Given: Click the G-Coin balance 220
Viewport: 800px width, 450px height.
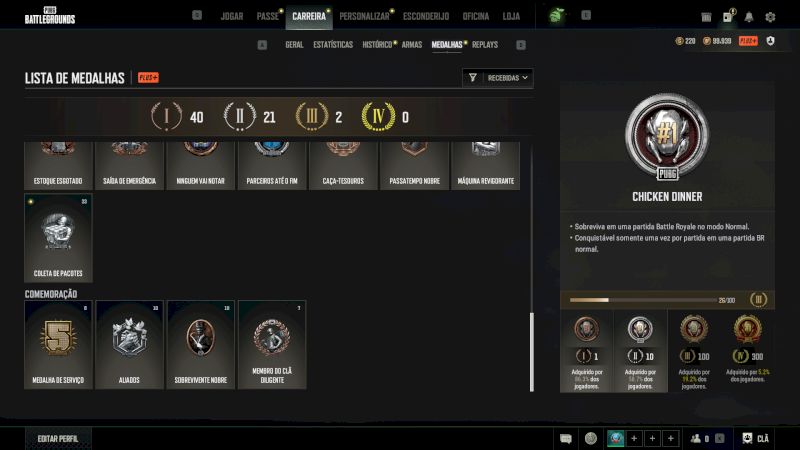Looking at the screenshot, I should pos(685,41).
